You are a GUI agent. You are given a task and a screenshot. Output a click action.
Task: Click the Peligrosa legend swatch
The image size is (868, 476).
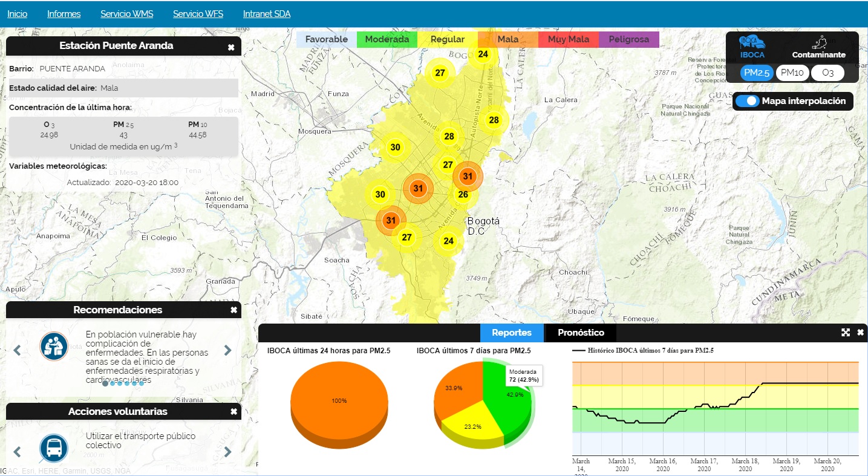[629, 39]
